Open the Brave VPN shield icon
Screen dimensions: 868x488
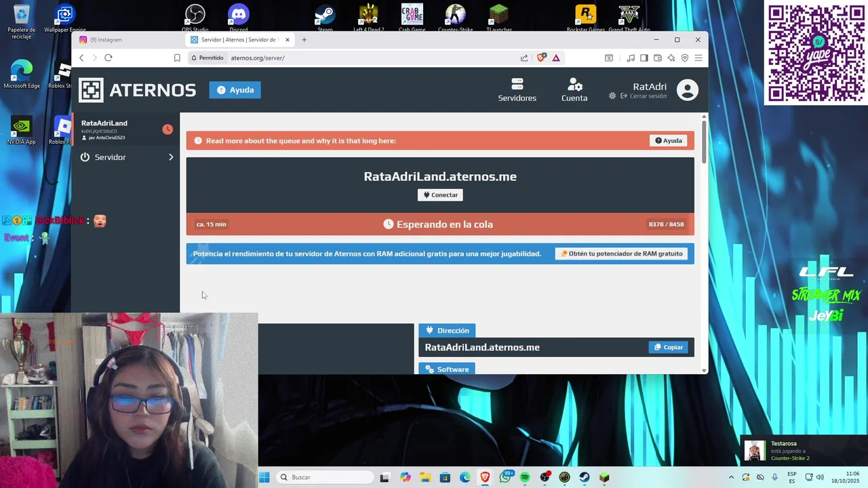685,58
